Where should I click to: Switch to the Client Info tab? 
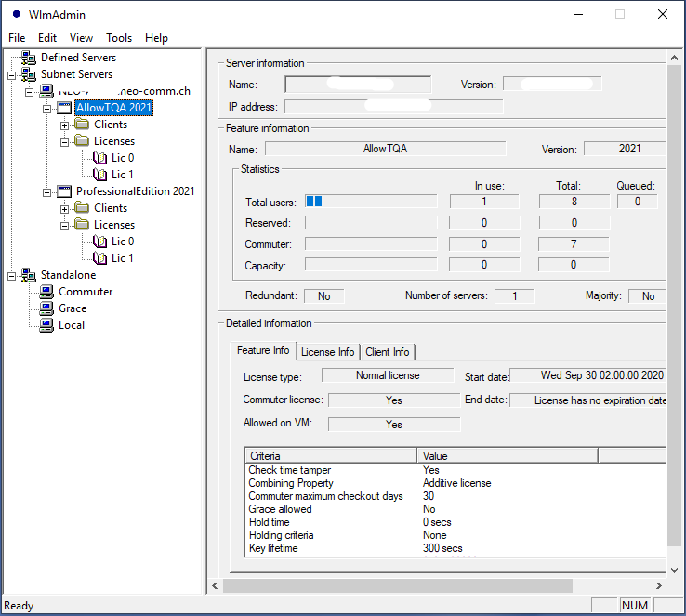(x=388, y=352)
